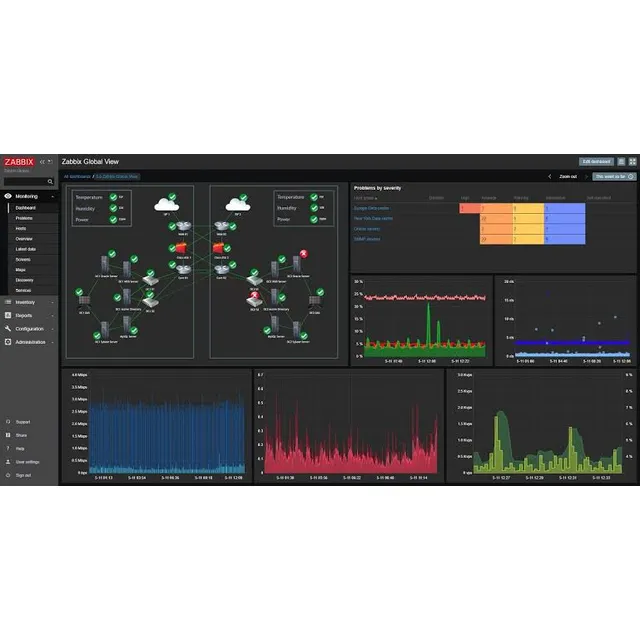Image resolution: width=640 pixels, height=640 pixels.
Task: Click the ZABBIX logo
Action: 19,162
